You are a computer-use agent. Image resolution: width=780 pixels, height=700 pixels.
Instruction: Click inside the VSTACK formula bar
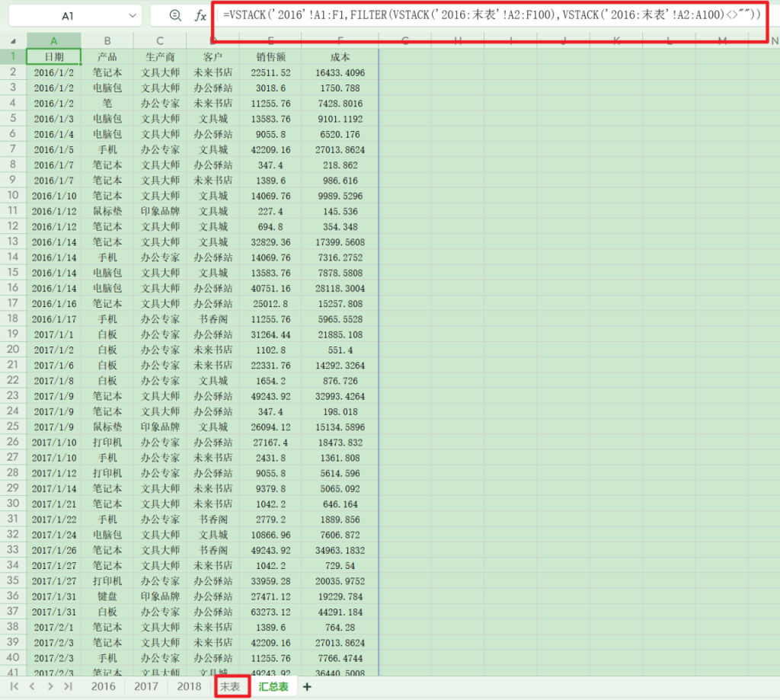coord(487,15)
